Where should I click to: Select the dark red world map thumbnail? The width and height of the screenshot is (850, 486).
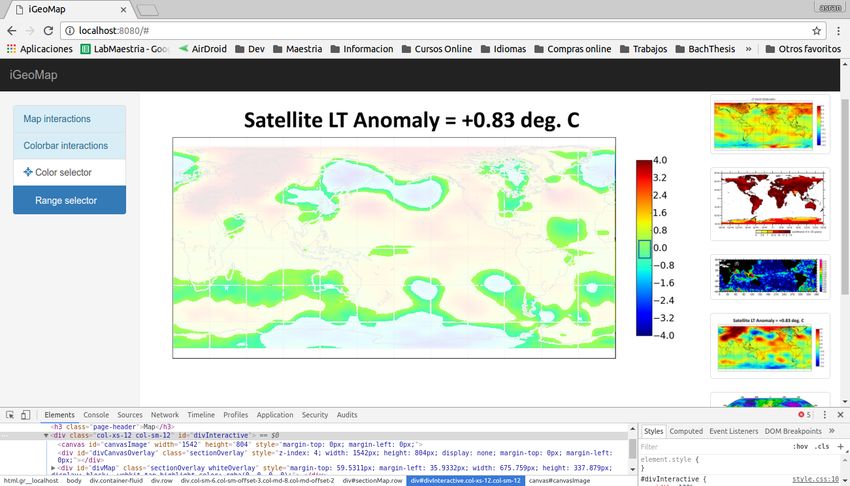pos(770,204)
